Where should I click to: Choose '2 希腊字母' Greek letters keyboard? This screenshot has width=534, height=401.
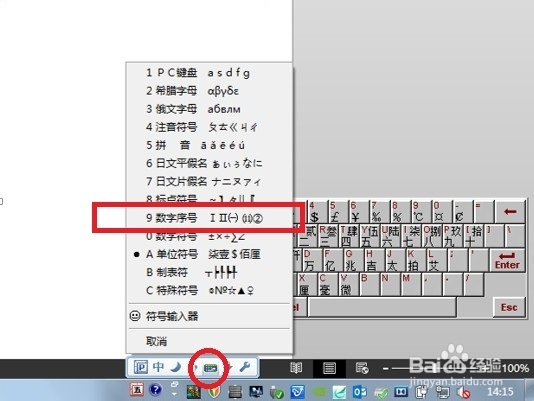(x=209, y=91)
